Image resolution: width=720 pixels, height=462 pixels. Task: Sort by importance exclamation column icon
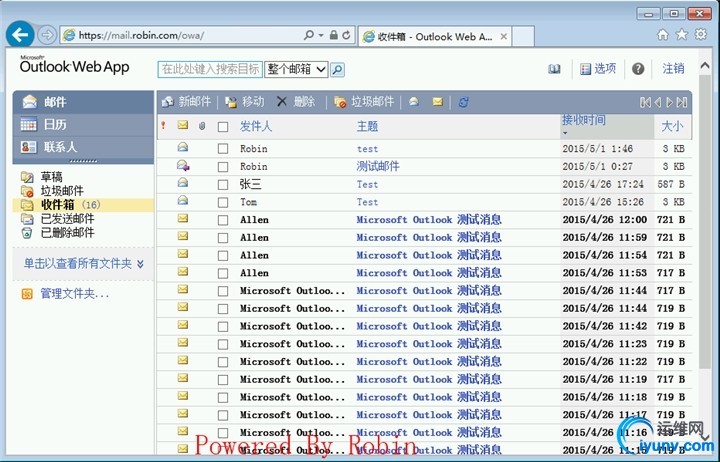(163, 125)
